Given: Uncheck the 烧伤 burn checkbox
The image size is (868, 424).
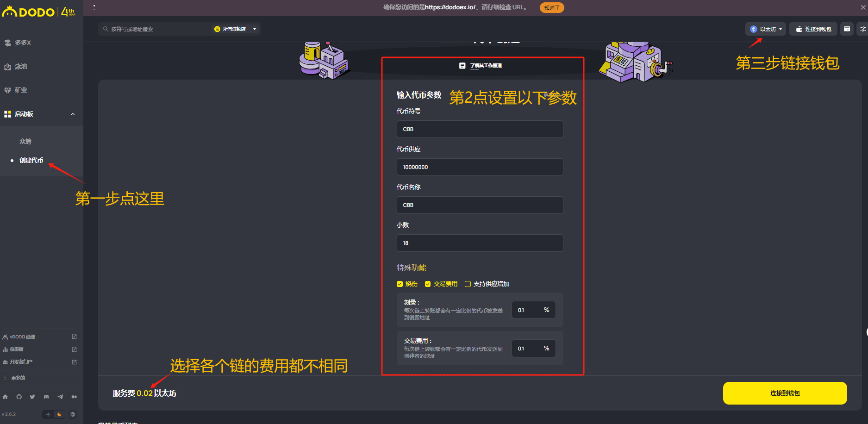Looking at the screenshot, I should [400, 284].
